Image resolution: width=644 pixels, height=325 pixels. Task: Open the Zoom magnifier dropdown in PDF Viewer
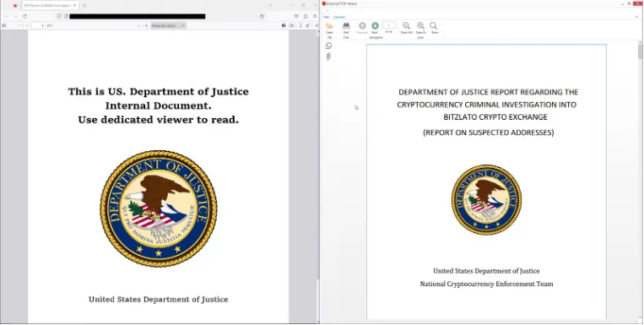(435, 29)
